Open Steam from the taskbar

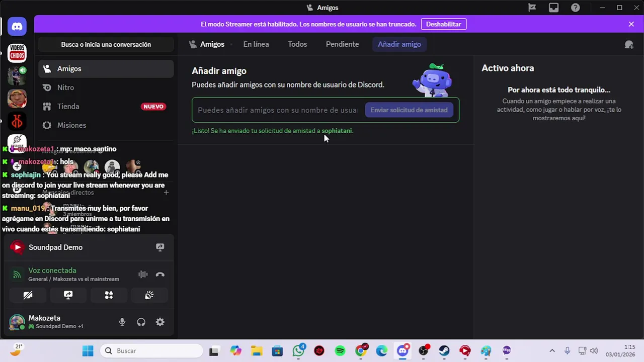(x=444, y=351)
